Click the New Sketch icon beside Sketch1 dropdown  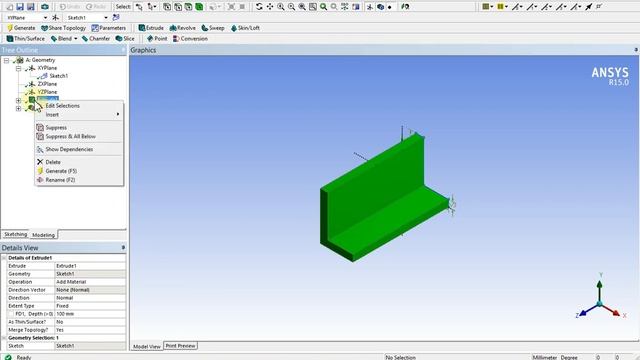(116, 18)
